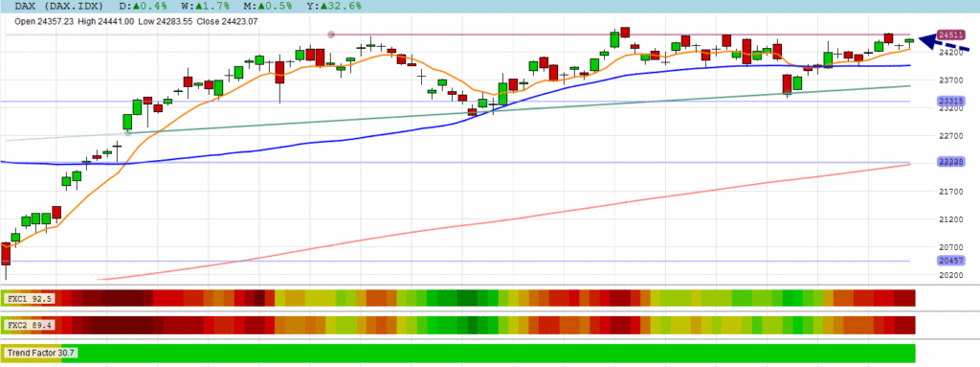Select the pink circle anchor of resistance line

[331, 34]
